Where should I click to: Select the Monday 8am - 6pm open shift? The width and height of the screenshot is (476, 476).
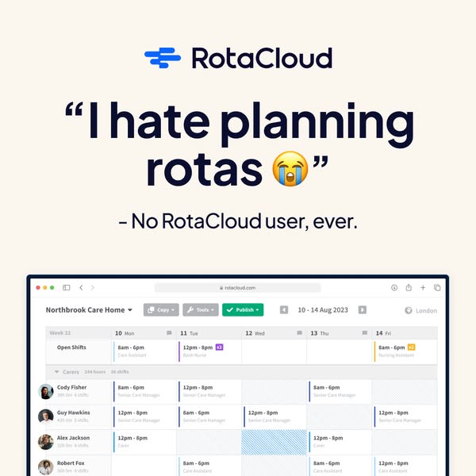click(x=144, y=351)
